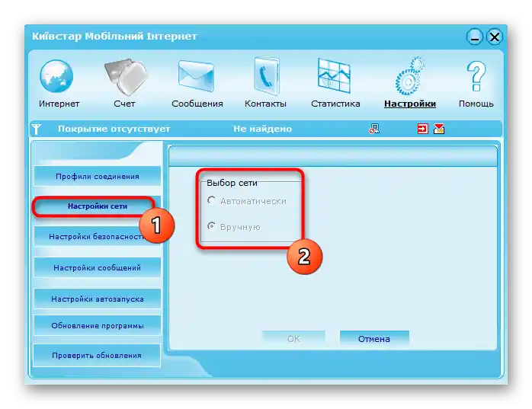
Task: Open the Сообщения envelope section
Action: pos(197,84)
